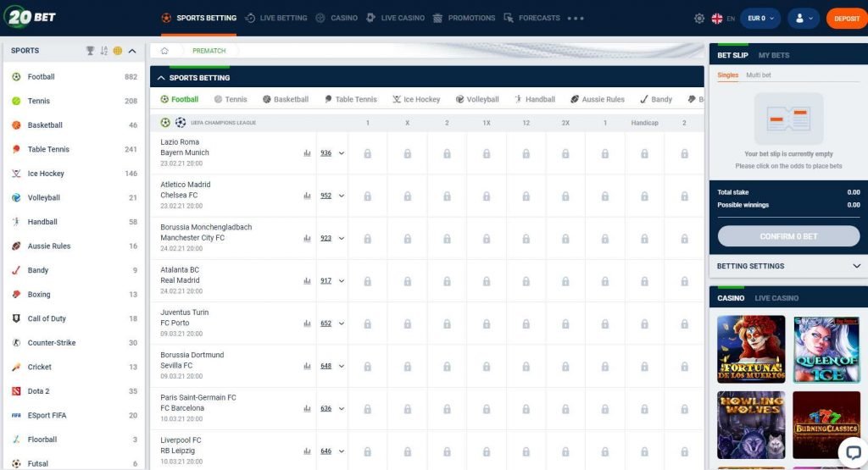Click the sort icon in Sports panel
868x470 pixels.
pyautogui.click(x=104, y=50)
